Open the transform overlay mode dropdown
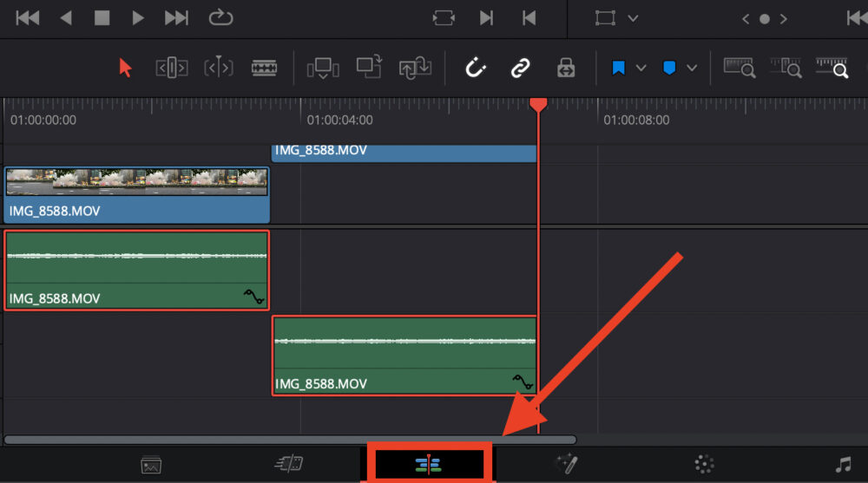868x483 pixels. tap(633, 19)
